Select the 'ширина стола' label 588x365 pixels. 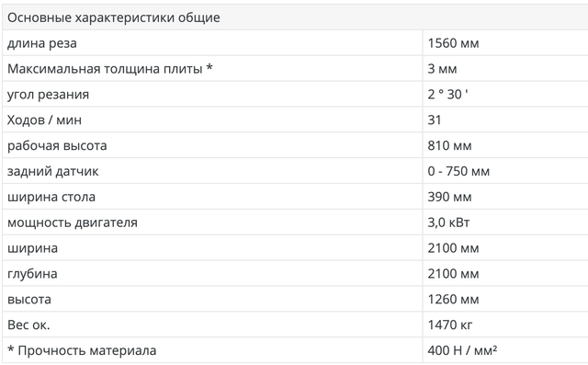click(x=51, y=197)
